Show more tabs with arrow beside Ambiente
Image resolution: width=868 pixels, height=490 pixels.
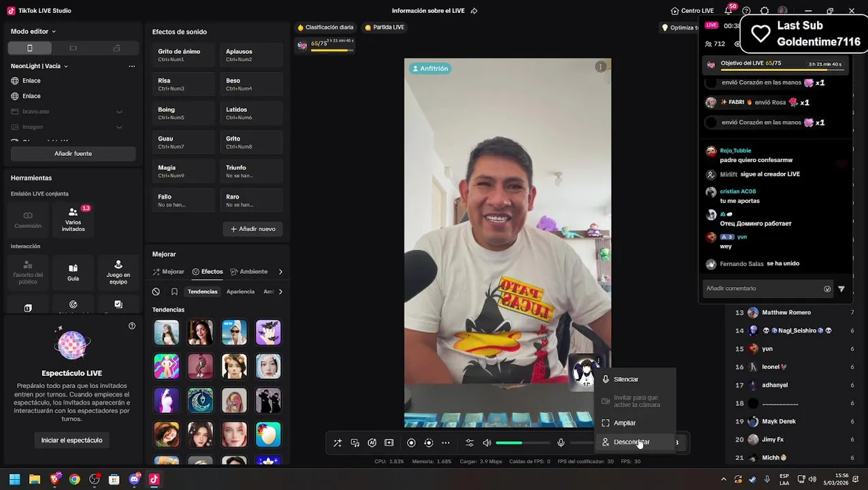pyautogui.click(x=280, y=272)
